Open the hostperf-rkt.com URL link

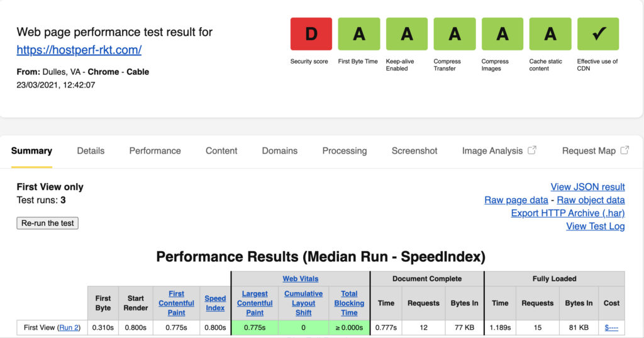tap(79, 50)
